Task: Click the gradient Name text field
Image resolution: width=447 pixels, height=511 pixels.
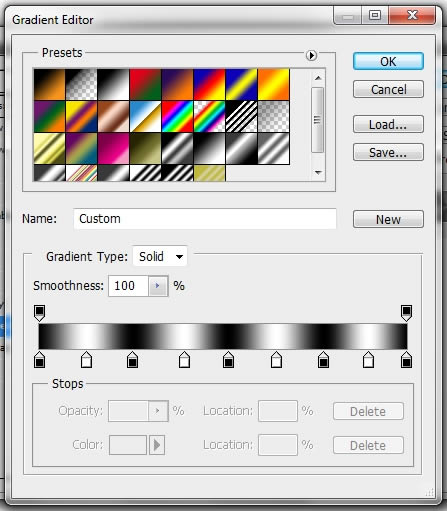Action: click(205, 219)
